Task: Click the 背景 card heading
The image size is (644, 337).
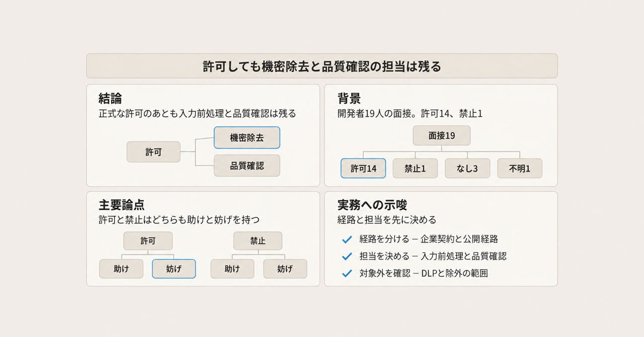Action: click(x=349, y=98)
